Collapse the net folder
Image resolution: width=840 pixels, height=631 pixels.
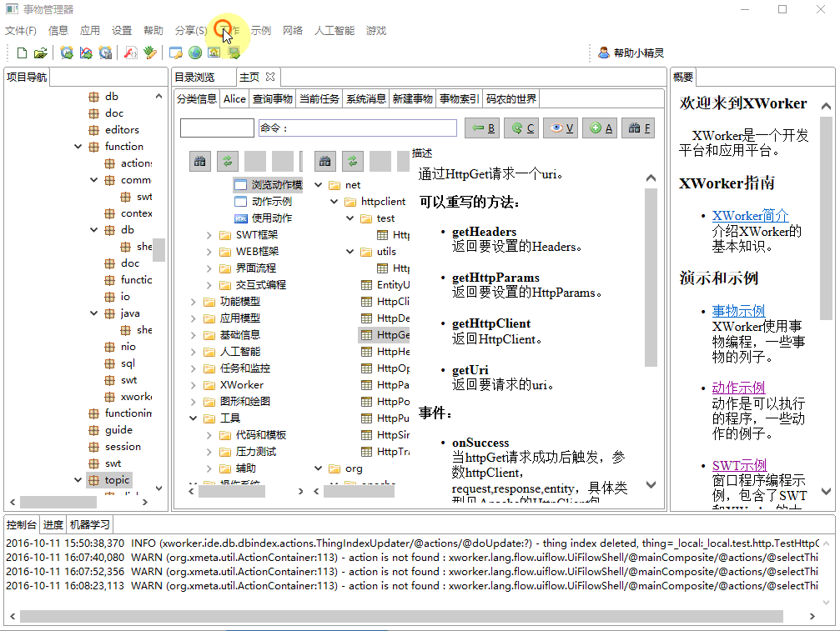[x=318, y=185]
